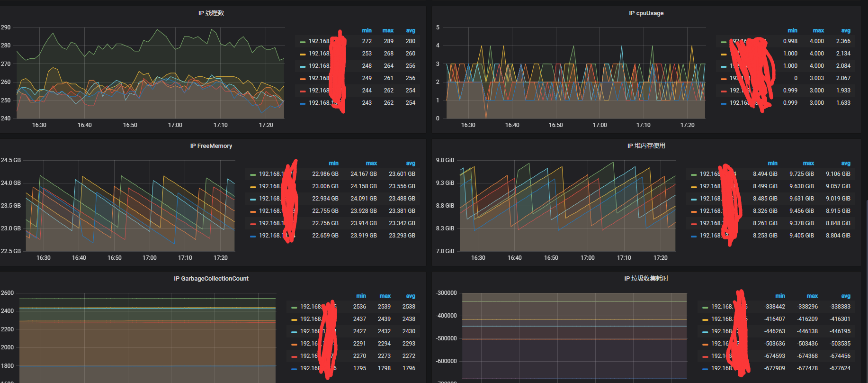Sort IP 垃圾收集耗时 legend by min header
This screenshot has height=383, width=868.
pyautogui.click(x=780, y=296)
